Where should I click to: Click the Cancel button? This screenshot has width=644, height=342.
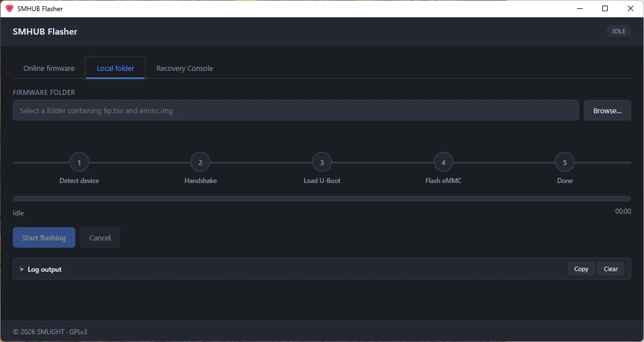click(x=100, y=238)
